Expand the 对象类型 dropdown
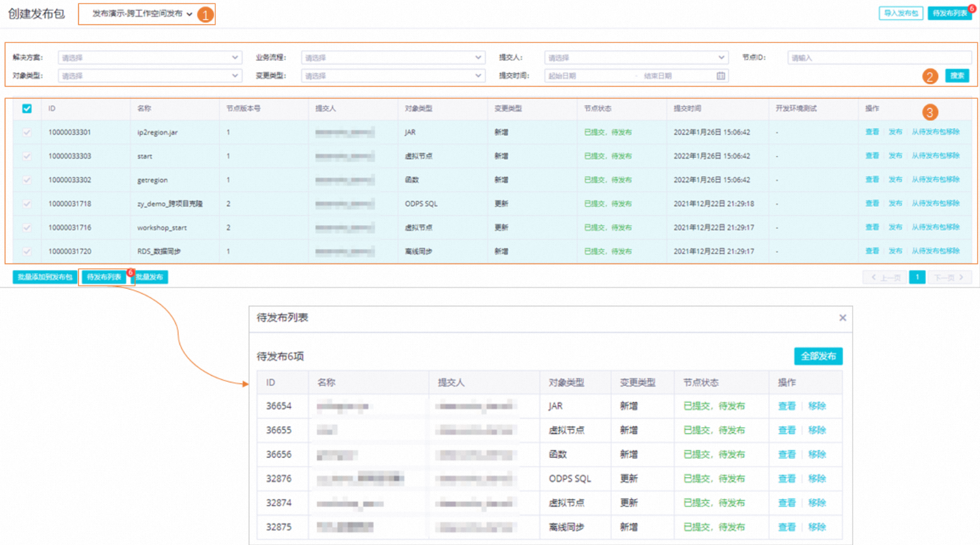 click(150, 76)
